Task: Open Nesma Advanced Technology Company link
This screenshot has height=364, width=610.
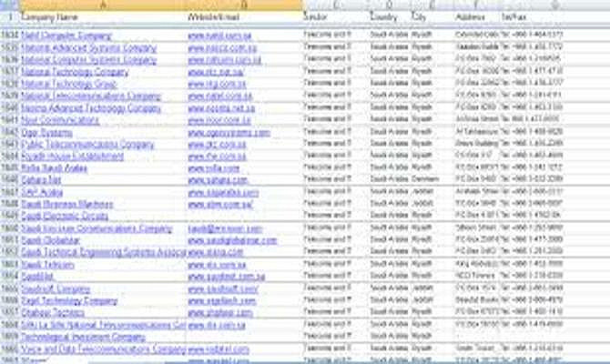Action: click(x=91, y=108)
